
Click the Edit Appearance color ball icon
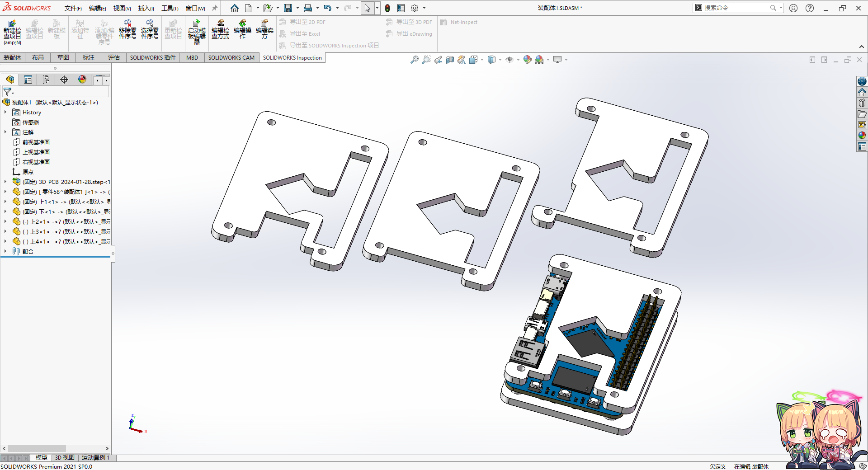pos(527,60)
